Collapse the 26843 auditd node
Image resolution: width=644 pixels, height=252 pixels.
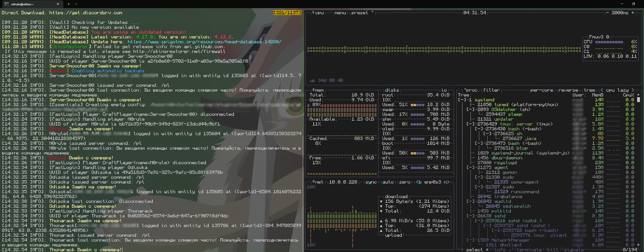coord(471,201)
